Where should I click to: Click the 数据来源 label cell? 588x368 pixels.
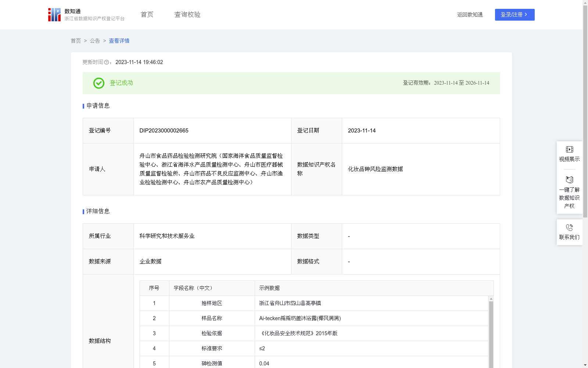point(108,262)
